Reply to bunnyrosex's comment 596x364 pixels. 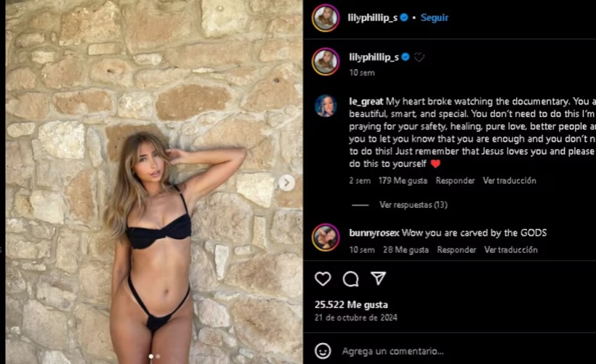(x=456, y=250)
